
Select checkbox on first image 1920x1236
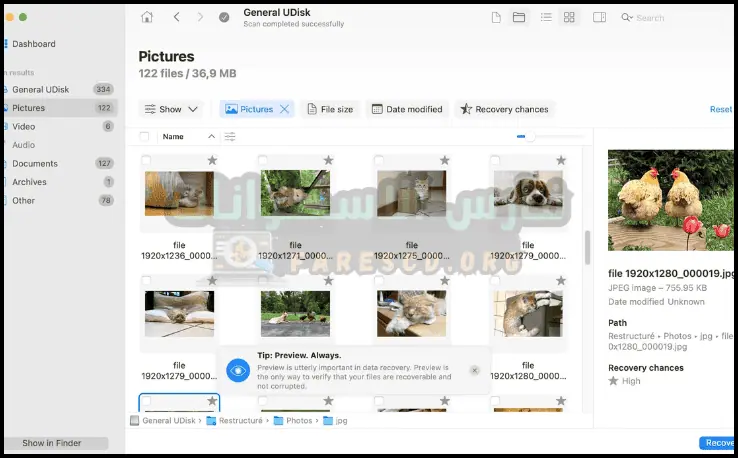(x=146, y=160)
